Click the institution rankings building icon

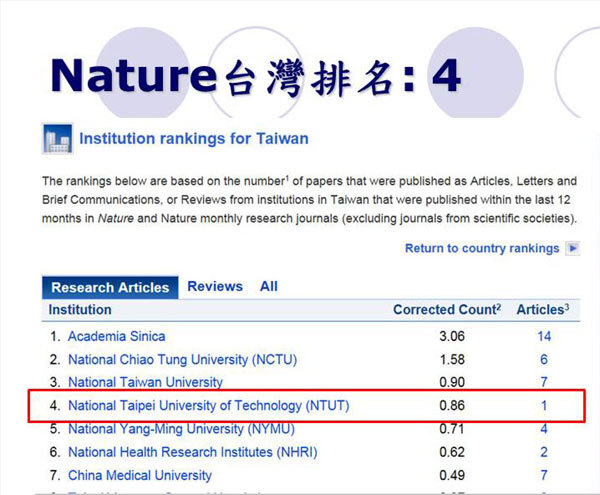(x=57, y=139)
